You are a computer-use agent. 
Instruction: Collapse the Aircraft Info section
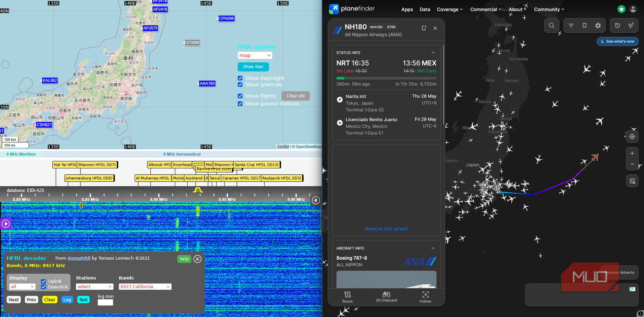pos(433,248)
